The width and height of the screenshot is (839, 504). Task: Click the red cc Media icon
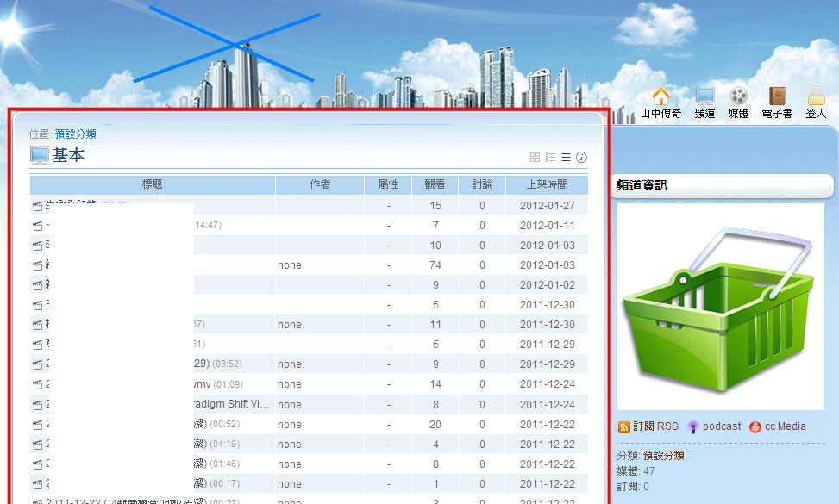pos(755,426)
